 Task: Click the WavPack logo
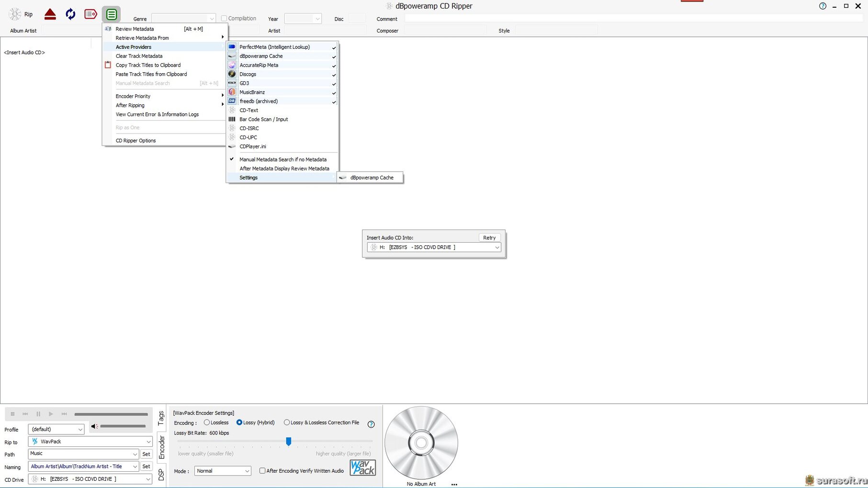[363, 467]
